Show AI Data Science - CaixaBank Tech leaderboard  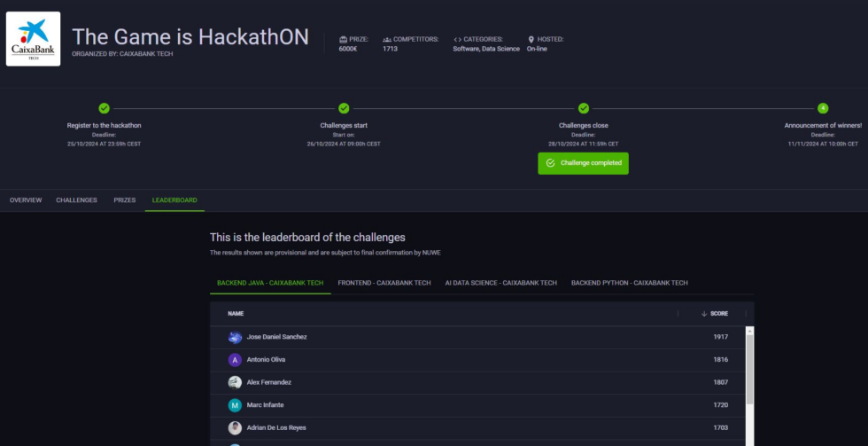pyautogui.click(x=501, y=283)
